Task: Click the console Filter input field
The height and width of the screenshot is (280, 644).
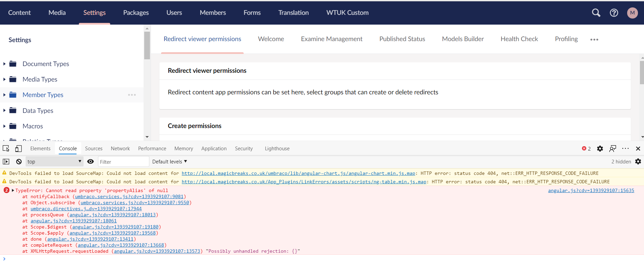Action: pyautogui.click(x=123, y=162)
